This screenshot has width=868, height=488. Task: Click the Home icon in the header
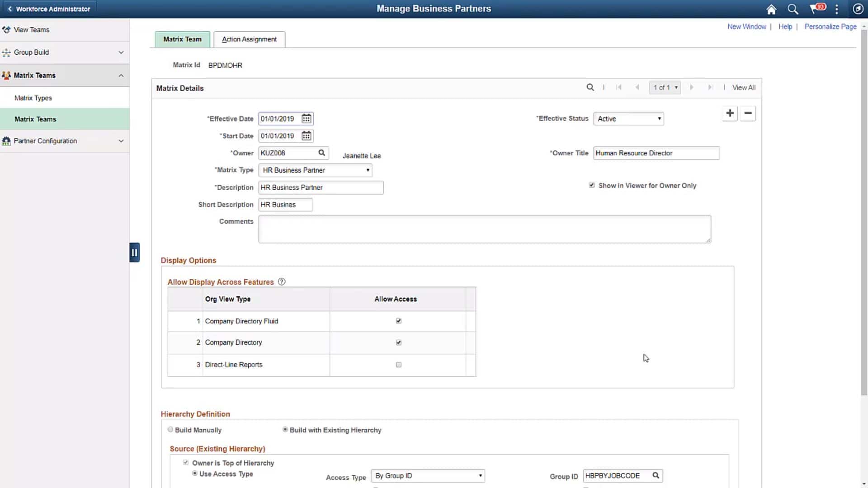(771, 9)
